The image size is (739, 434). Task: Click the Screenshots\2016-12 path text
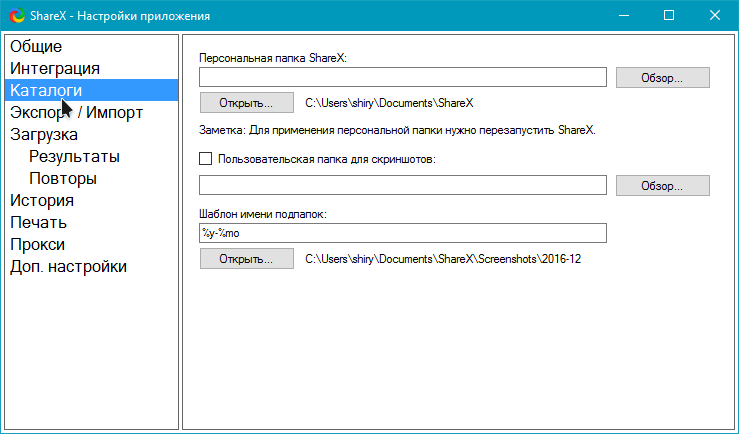(443, 259)
